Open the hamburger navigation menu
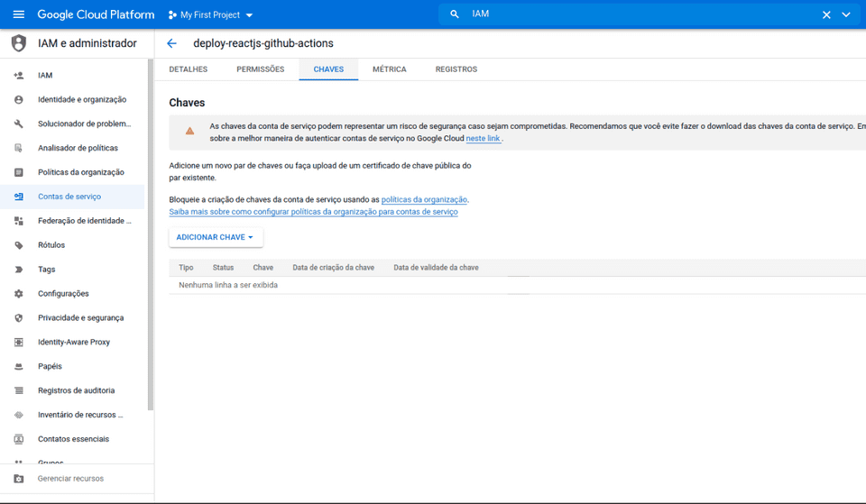866x504 pixels. pos(18,14)
